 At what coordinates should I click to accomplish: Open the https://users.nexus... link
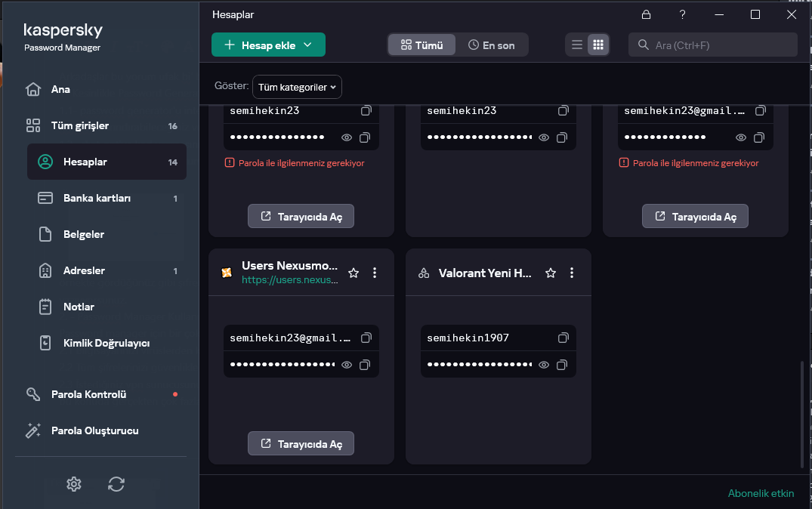coord(290,279)
